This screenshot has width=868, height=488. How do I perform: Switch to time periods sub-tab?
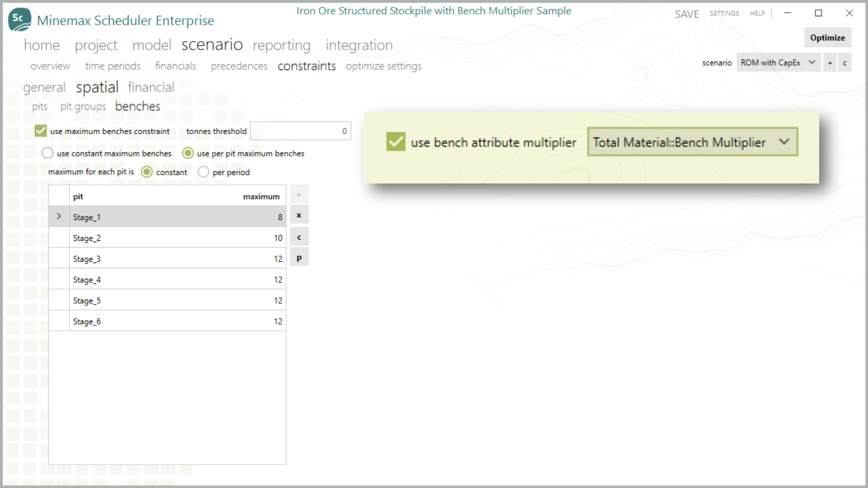point(113,66)
